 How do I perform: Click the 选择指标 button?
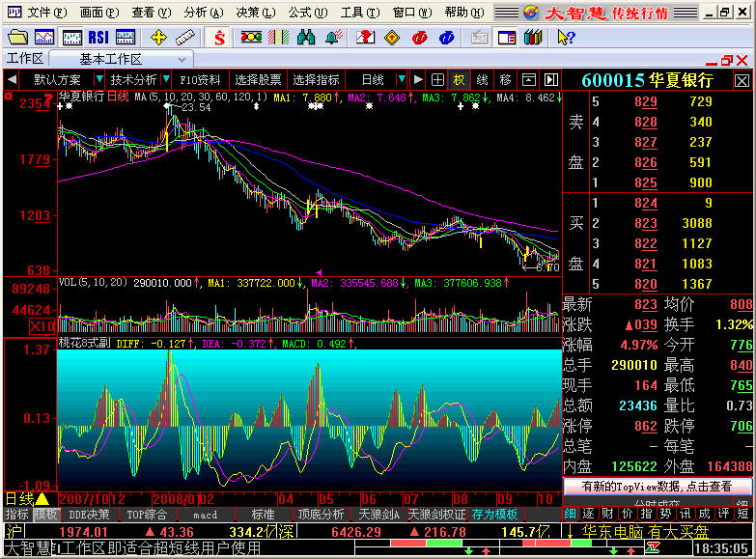pyautogui.click(x=316, y=79)
